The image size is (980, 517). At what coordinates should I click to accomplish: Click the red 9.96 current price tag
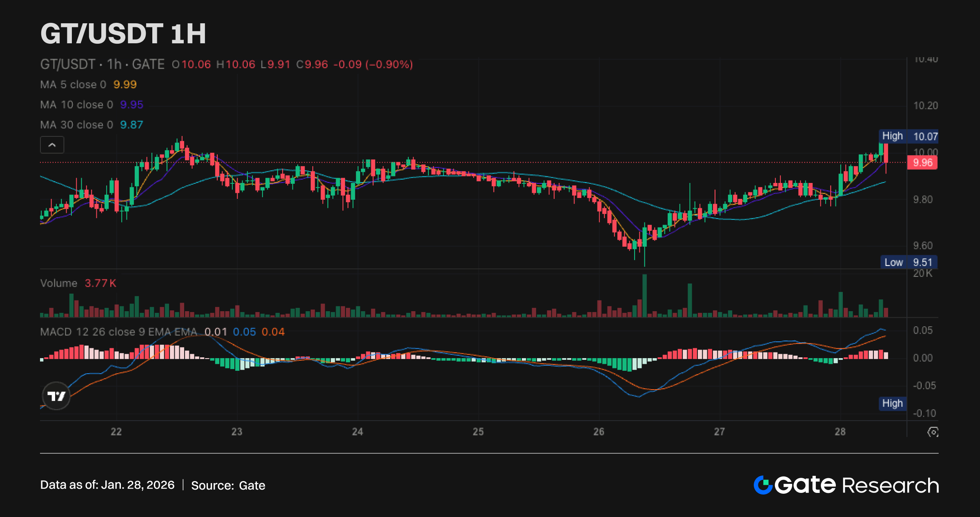922,163
